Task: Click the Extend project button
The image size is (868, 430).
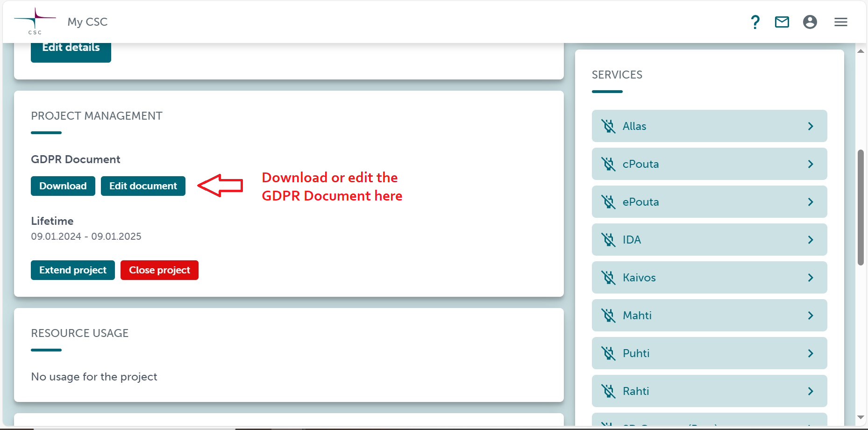Action: tap(73, 270)
